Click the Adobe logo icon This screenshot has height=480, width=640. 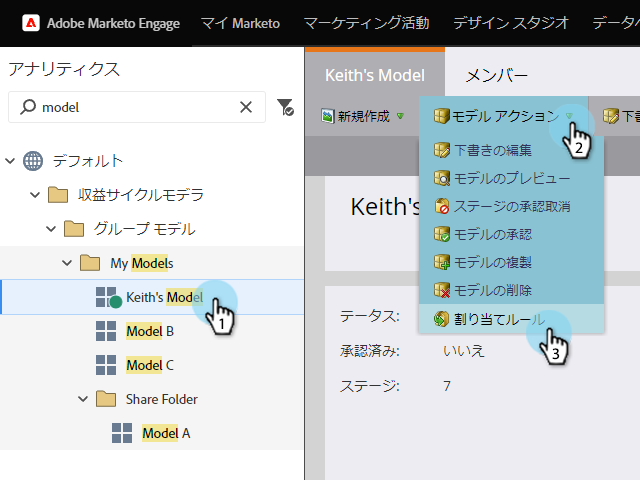[x=31, y=23]
